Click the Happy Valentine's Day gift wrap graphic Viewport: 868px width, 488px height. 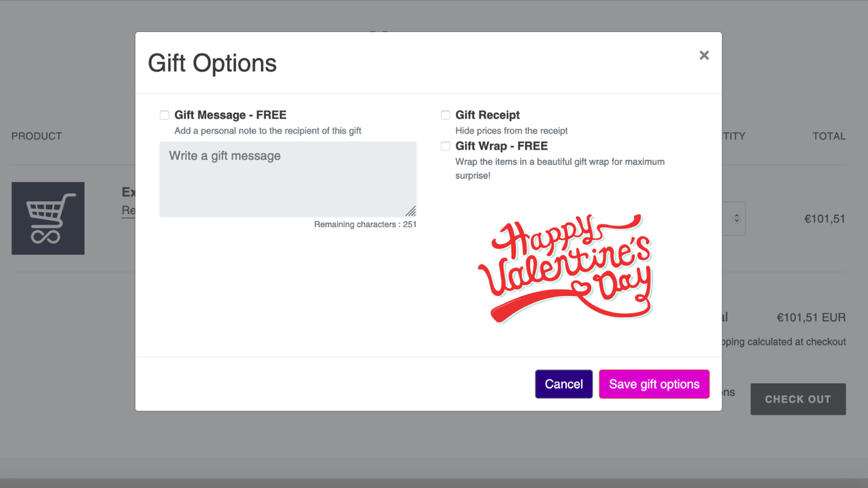pos(570,268)
